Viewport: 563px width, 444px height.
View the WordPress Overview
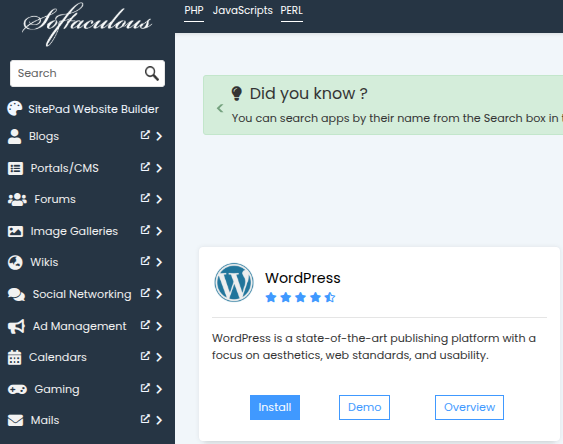[469, 407]
